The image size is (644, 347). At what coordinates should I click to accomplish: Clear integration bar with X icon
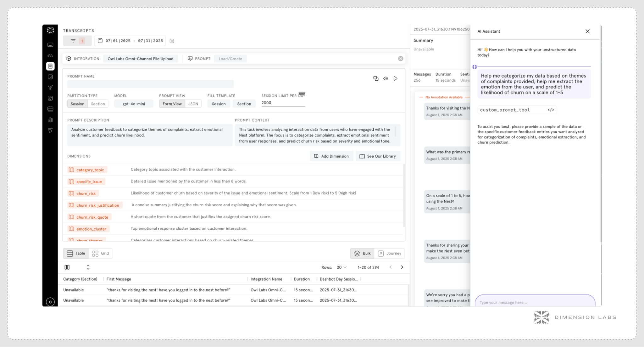click(400, 59)
